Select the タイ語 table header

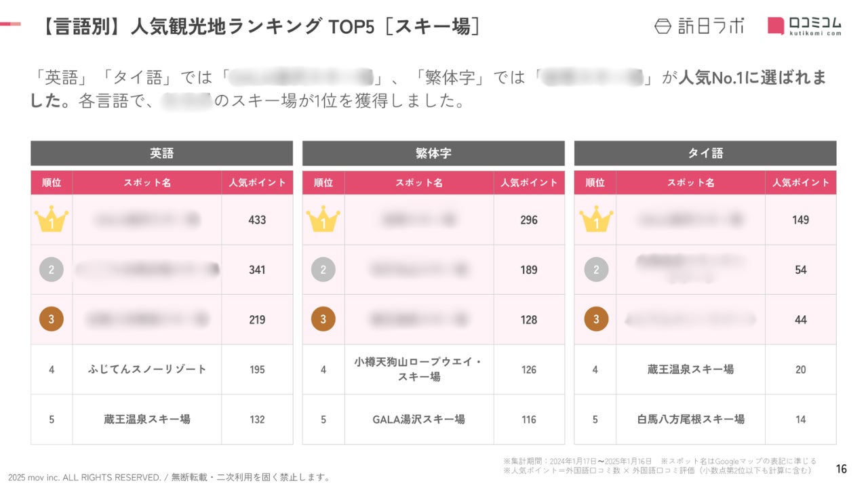point(705,153)
